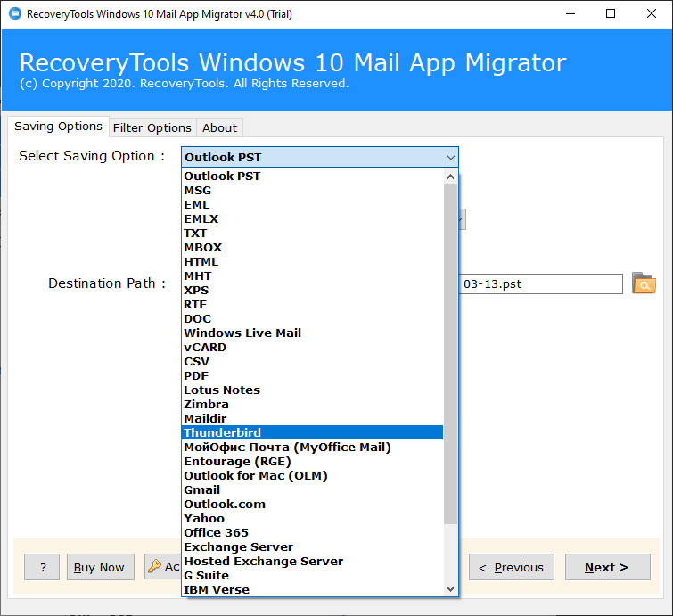Select Exchange Server saving option

coord(313,546)
